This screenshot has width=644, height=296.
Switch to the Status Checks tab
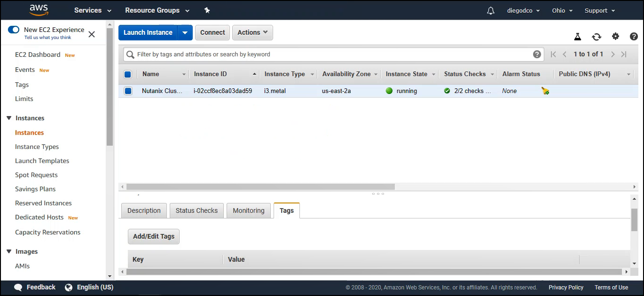pyautogui.click(x=196, y=210)
